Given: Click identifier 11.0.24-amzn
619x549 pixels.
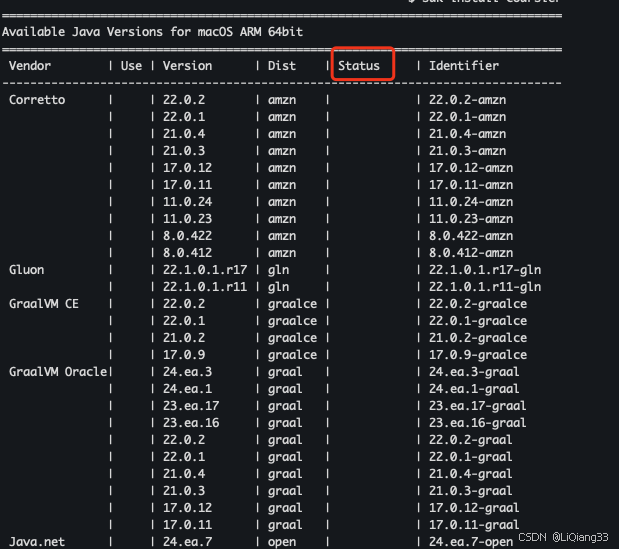Looking at the screenshot, I should tap(471, 202).
